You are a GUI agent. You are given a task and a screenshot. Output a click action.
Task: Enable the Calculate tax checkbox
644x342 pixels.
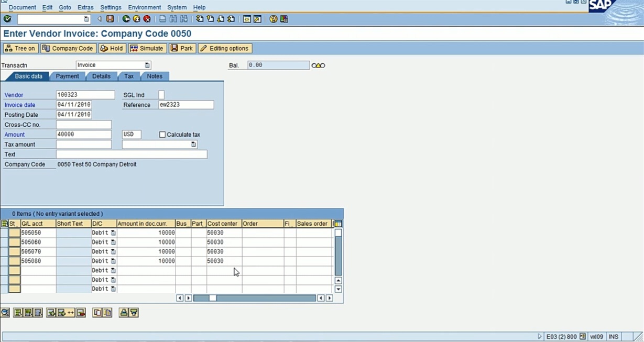pos(162,135)
